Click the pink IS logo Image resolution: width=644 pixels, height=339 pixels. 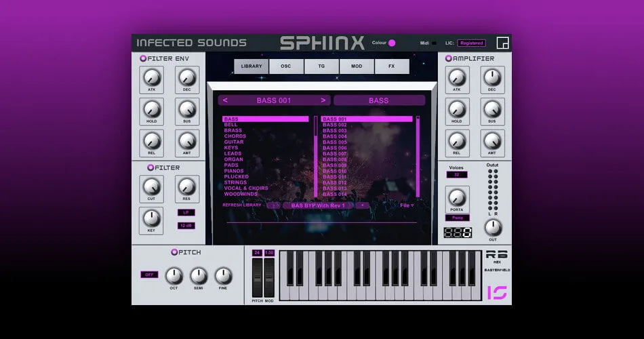coord(497,293)
